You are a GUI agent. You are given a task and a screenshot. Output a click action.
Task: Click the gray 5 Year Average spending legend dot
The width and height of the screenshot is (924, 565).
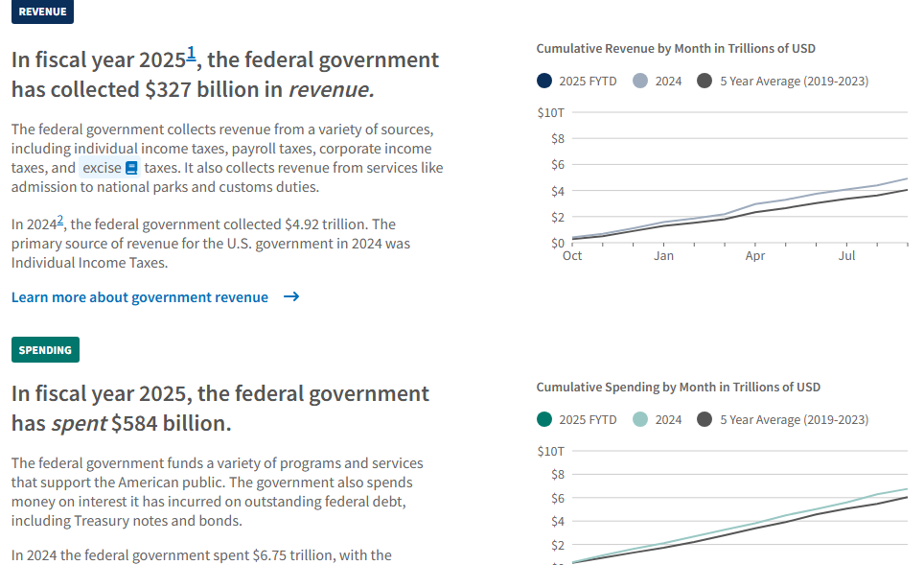pos(705,419)
